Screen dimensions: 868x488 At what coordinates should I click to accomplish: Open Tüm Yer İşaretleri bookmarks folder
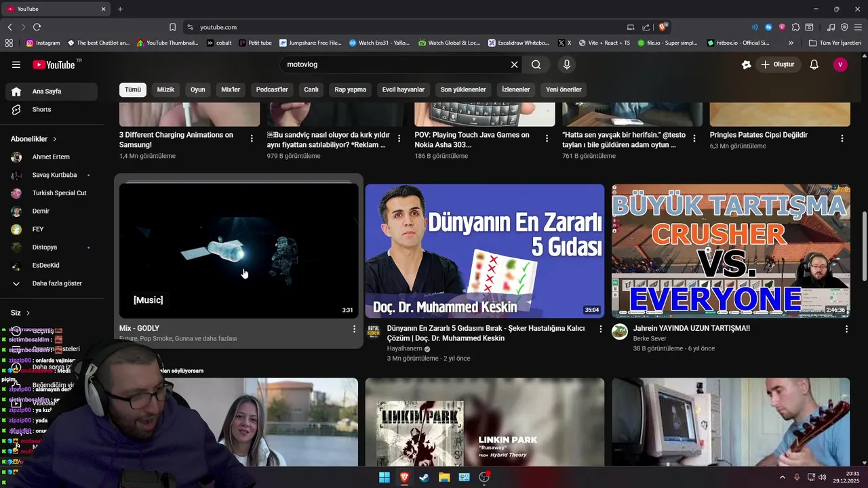click(x=835, y=43)
